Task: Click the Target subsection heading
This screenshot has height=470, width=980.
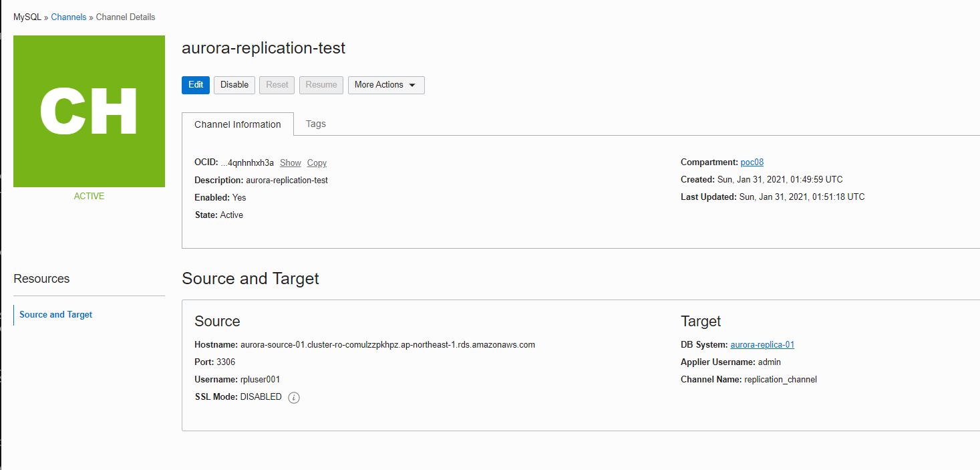Action: 701,322
